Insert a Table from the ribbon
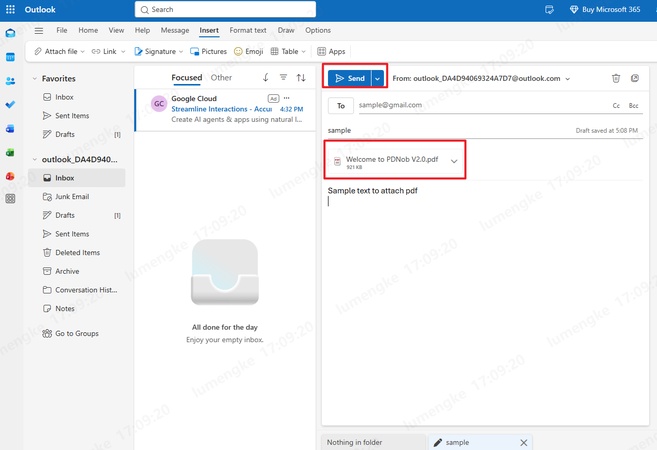The width and height of the screenshot is (657, 450). pos(285,52)
